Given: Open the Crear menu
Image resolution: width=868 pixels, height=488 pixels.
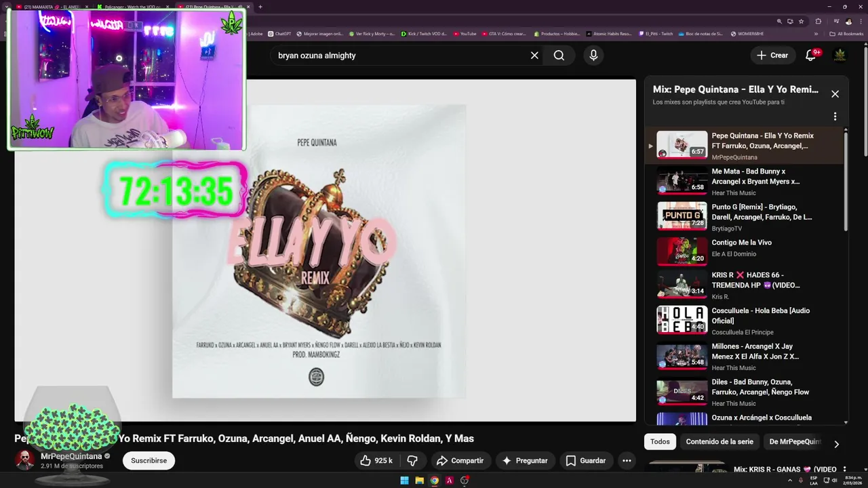Looking at the screenshot, I should click(x=772, y=56).
